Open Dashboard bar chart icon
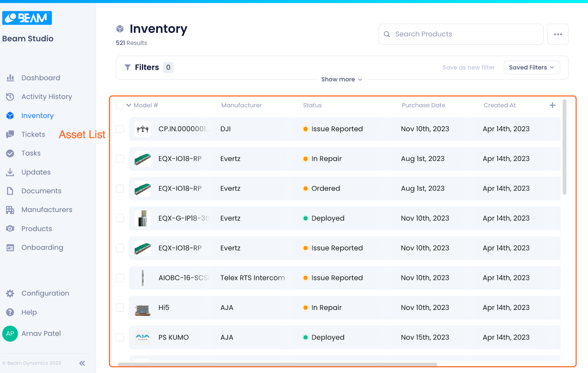The width and height of the screenshot is (588, 373). pyautogui.click(x=10, y=78)
